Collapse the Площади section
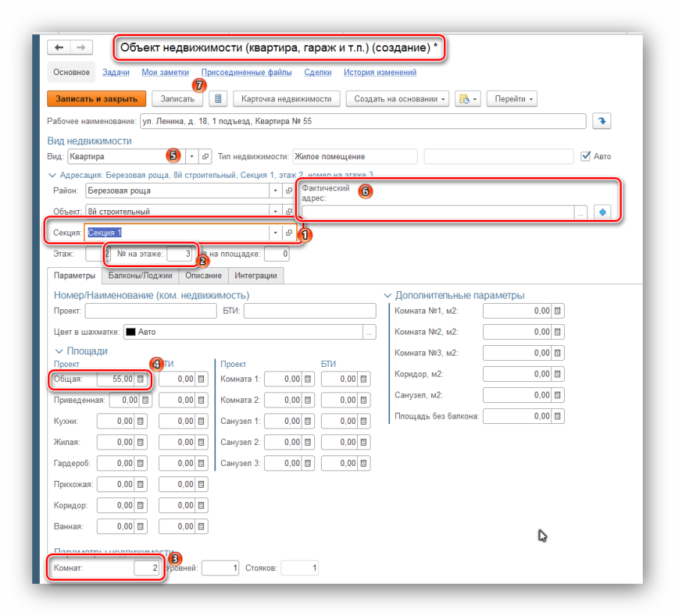The image size is (675, 616). (59, 351)
